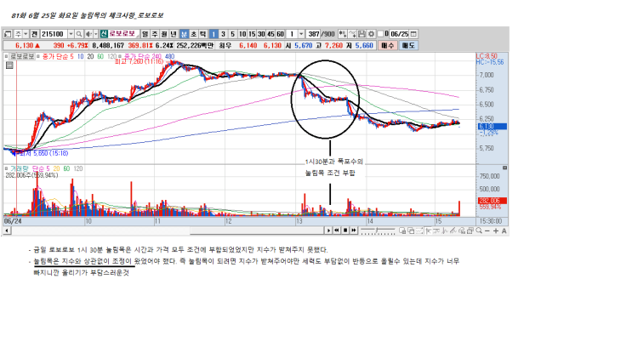The width and height of the screenshot is (632, 364).
Task: Select the 년 yearly period tab
Action: (173, 34)
